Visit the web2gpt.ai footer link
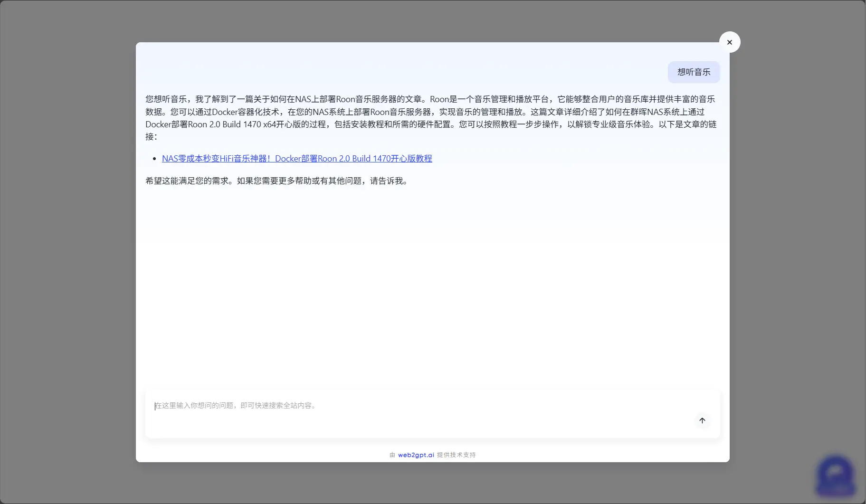Viewport: 866px width, 504px height. [416, 455]
